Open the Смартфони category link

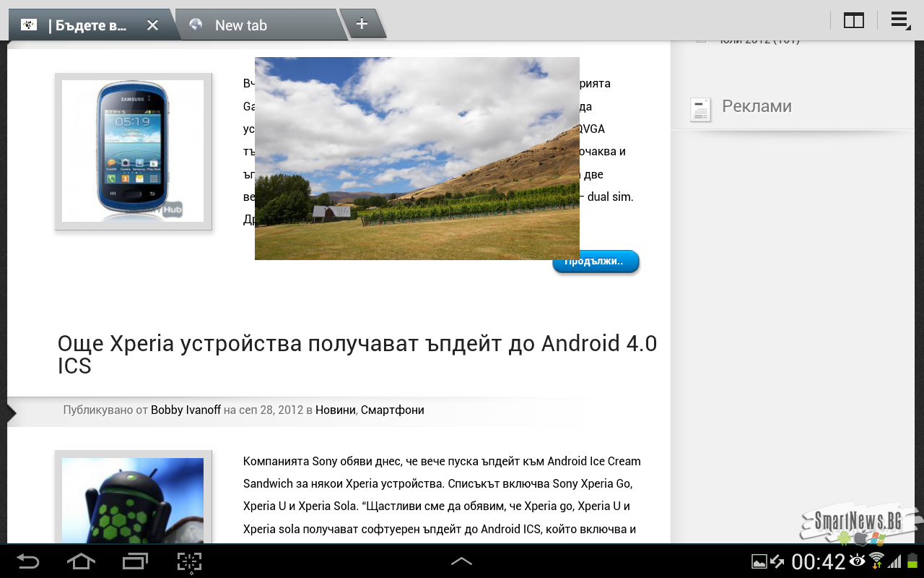tap(392, 410)
